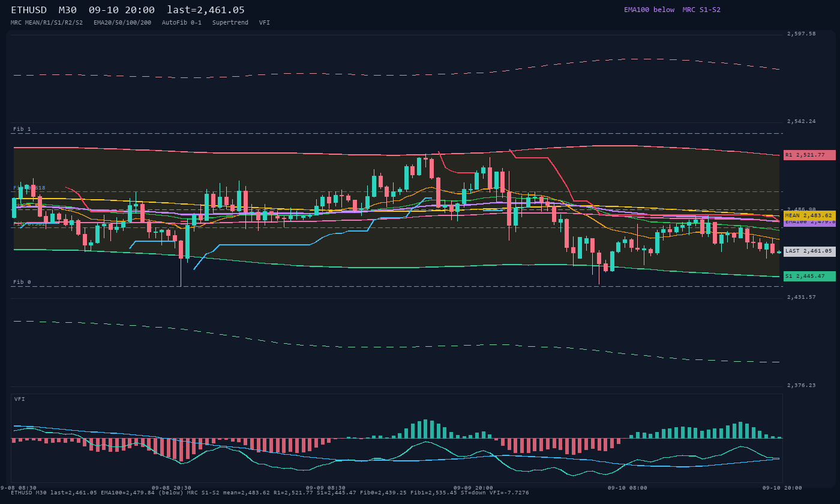The height and width of the screenshot is (504, 840).
Task: Click the 2,597.58 price axis label
Action: [801, 34]
